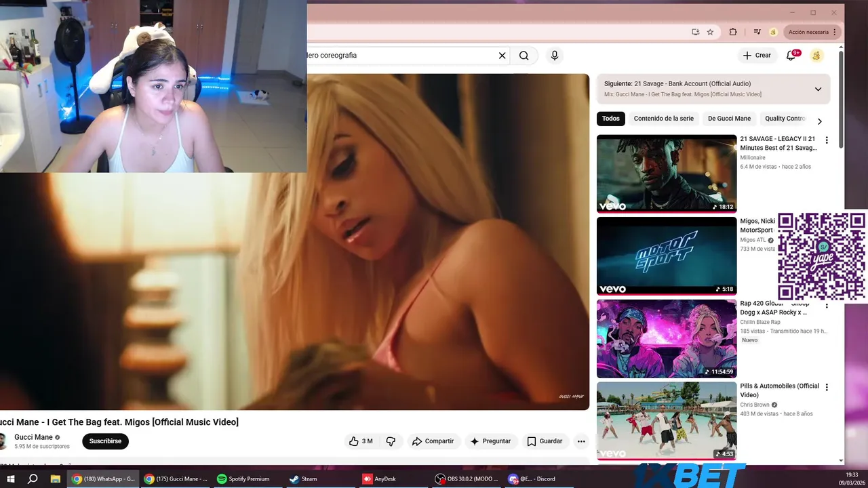
Task: Click the video title I Get The Bag
Action: click(119, 422)
